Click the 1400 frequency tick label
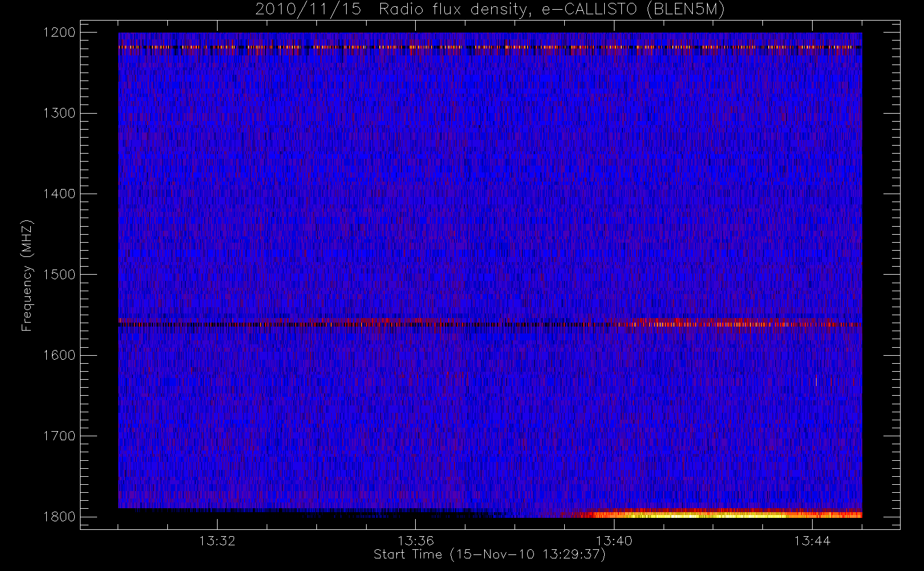The image size is (924, 571). click(x=60, y=194)
